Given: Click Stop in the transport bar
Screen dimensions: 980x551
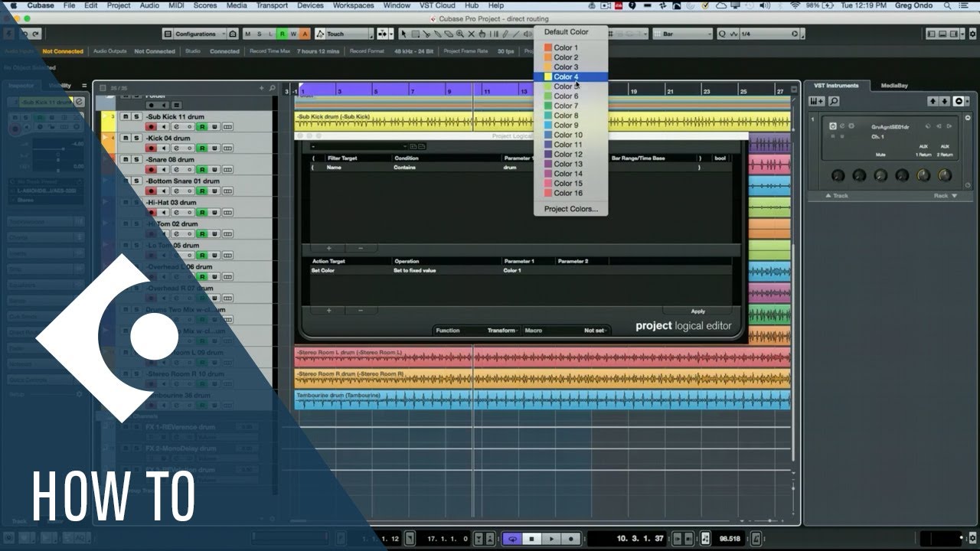Looking at the screenshot, I should tap(533, 540).
